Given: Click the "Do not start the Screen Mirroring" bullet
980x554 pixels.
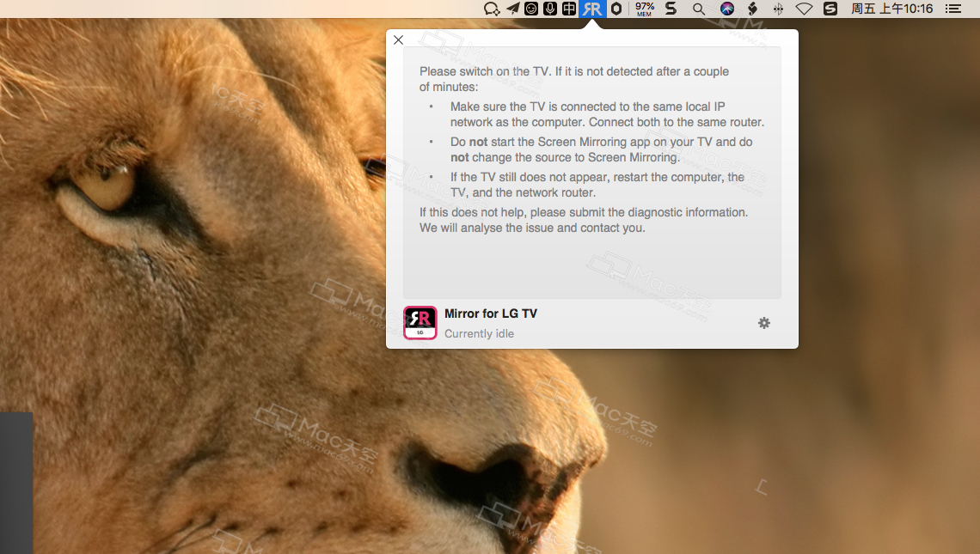Looking at the screenshot, I should point(601,150).
